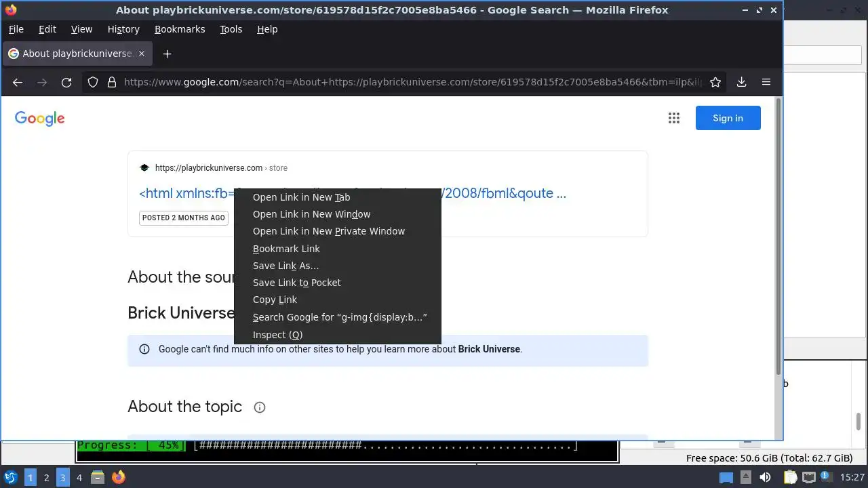Switch to workspace 4
Image resolution: width=868 pixels, height=488 pixels.
[79, 477]
